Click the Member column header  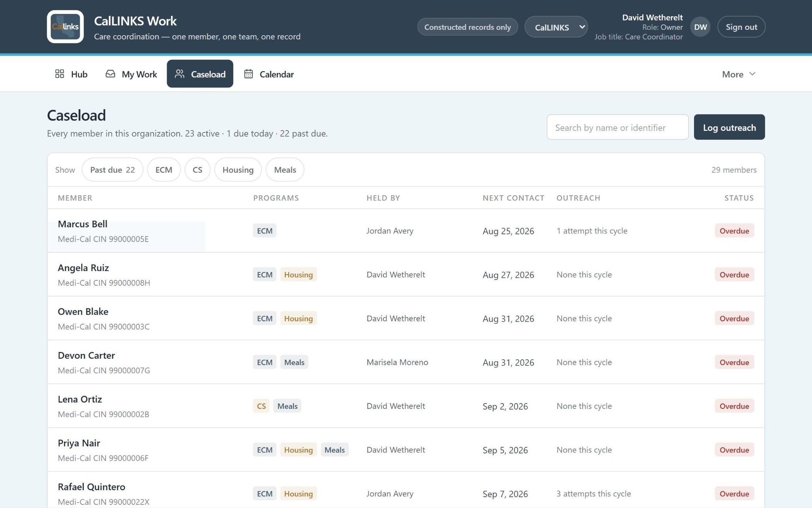[75, 198]
